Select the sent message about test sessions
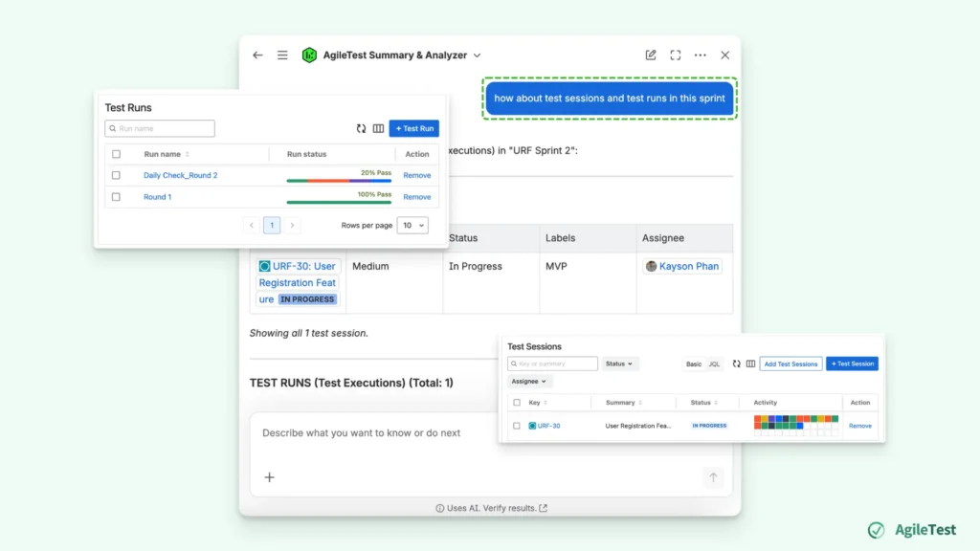Viewport: 980px width, 551px height. coord(610,99)
